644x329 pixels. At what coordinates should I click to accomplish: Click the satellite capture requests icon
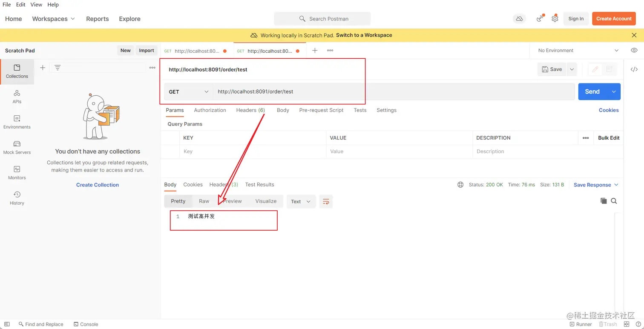coord(540,19)
